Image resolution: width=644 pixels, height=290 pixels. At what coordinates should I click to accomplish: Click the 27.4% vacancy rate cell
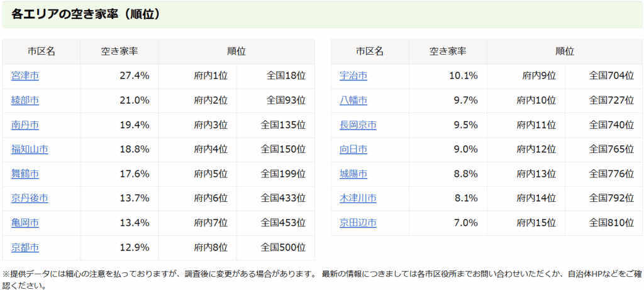134,75
